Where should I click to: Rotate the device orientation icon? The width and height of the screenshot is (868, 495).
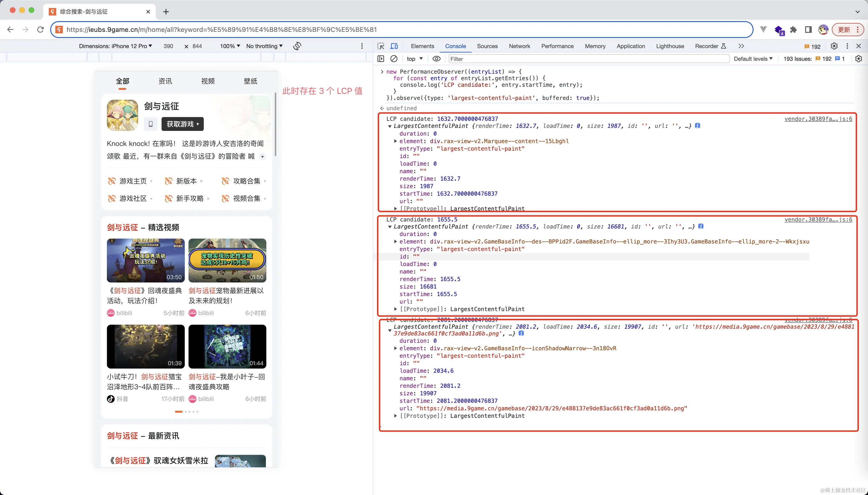point(297,46)
